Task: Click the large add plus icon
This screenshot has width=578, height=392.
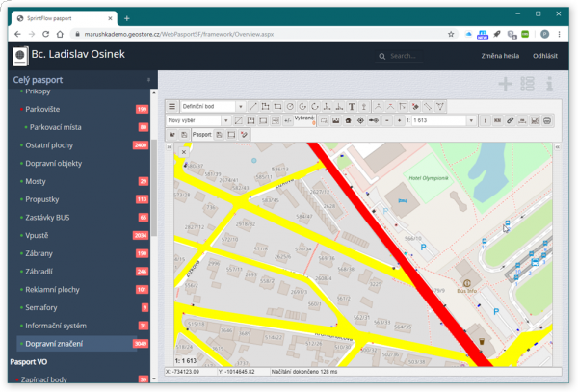Action: 505,85
